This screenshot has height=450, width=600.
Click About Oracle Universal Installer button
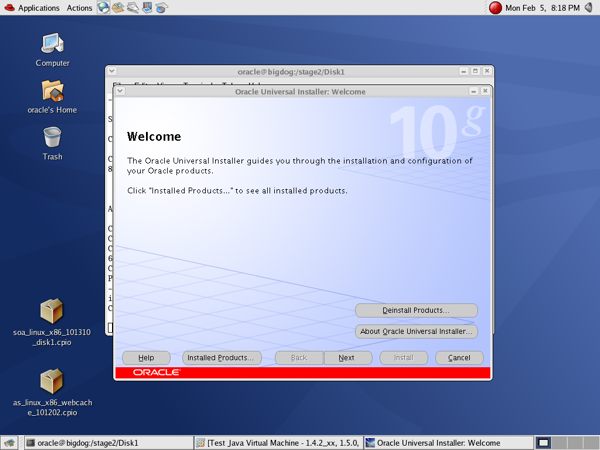click(416, 331)
